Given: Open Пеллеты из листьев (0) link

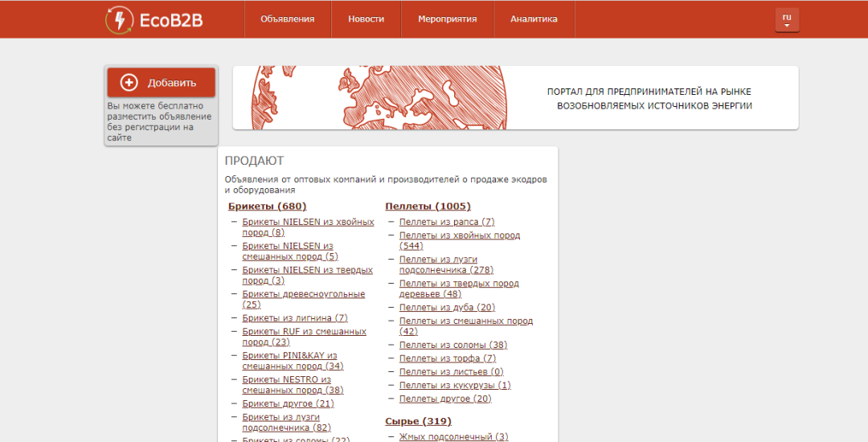Looking at the screenshot, I should coord(452,372).
